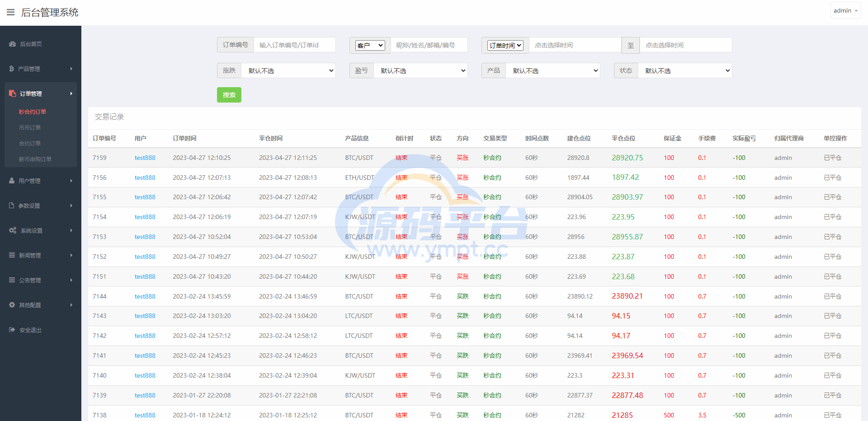Select 安全退出 in sidebar
The width and height of the screenshot is (868, 421).
30,330
